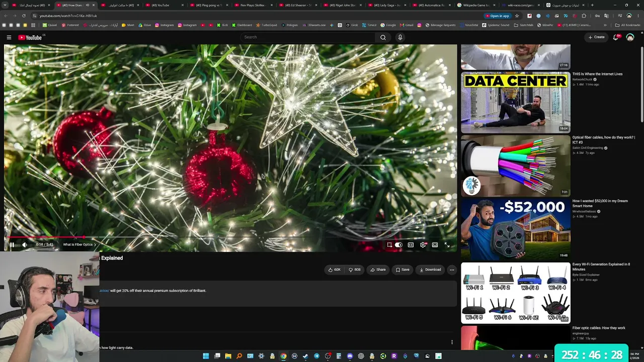Visit the NetworkChuck channel link
The image size is (644, 362).
point(583,79)
